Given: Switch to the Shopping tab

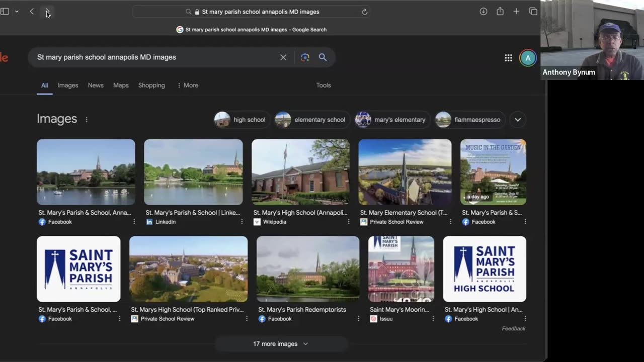Looking at the screenshot, I should tap(151, 85).
